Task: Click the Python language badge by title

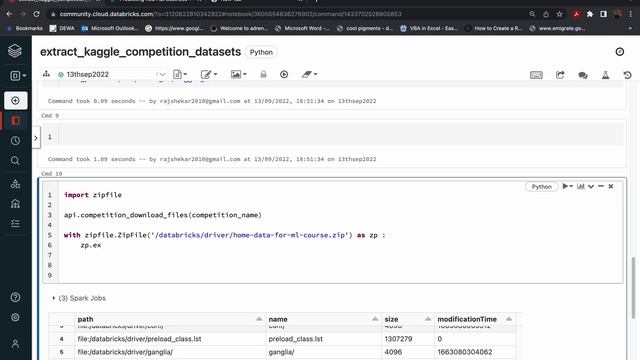Action: (x=261, y=52)
